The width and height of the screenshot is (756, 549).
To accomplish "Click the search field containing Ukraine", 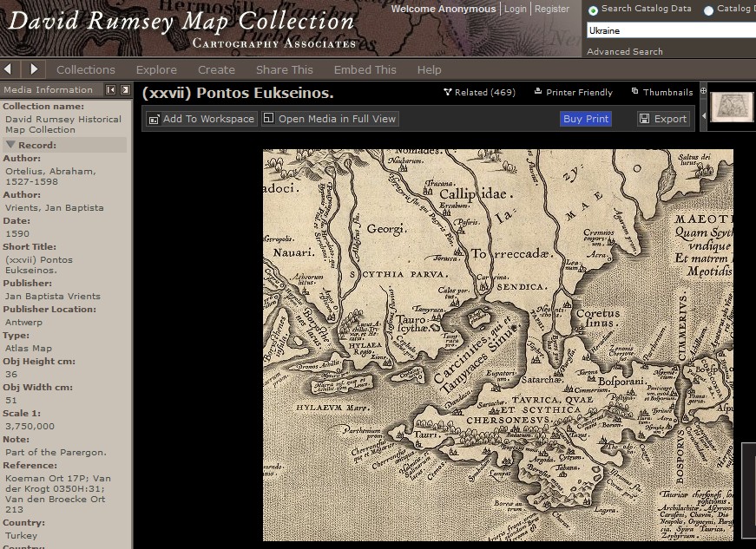I will pos(669,30).
